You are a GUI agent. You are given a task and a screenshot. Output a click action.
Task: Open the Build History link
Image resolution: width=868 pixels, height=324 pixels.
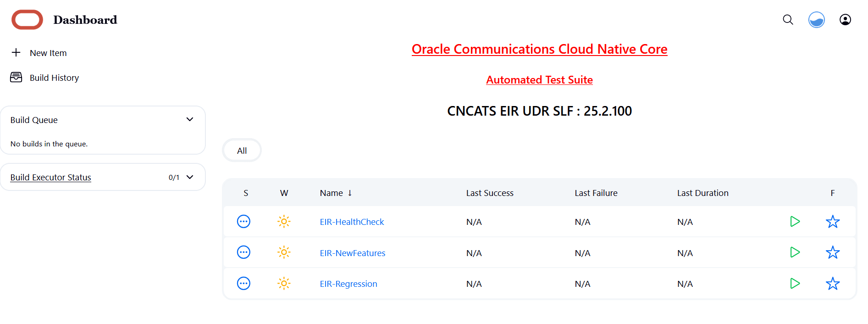54,78
